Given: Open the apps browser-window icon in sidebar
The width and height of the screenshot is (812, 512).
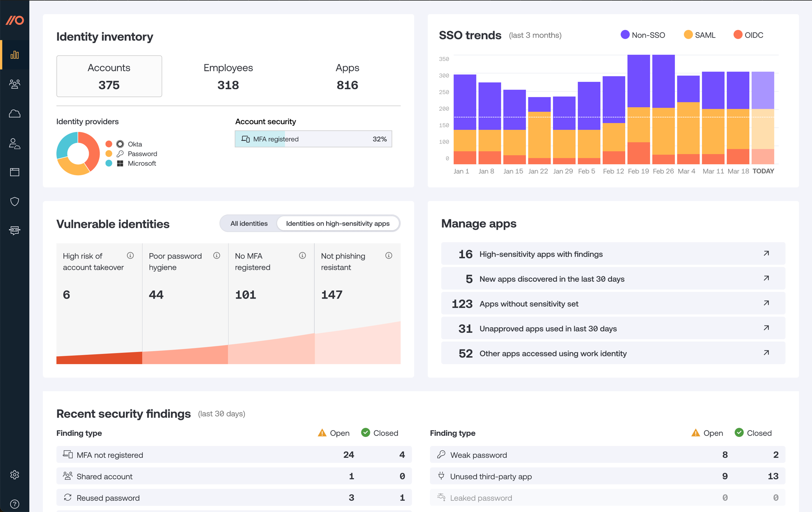Looking at the screenshot, I should [x=14, y=172].
